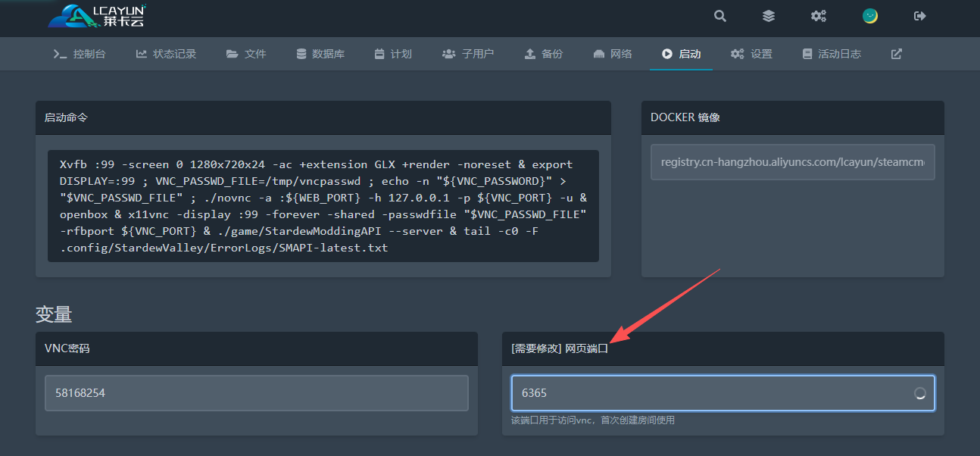Image resolution: width=980 pixels, height=456 pixels.
Task: Click the stacked layers servers icon
Action: (769, 16)
